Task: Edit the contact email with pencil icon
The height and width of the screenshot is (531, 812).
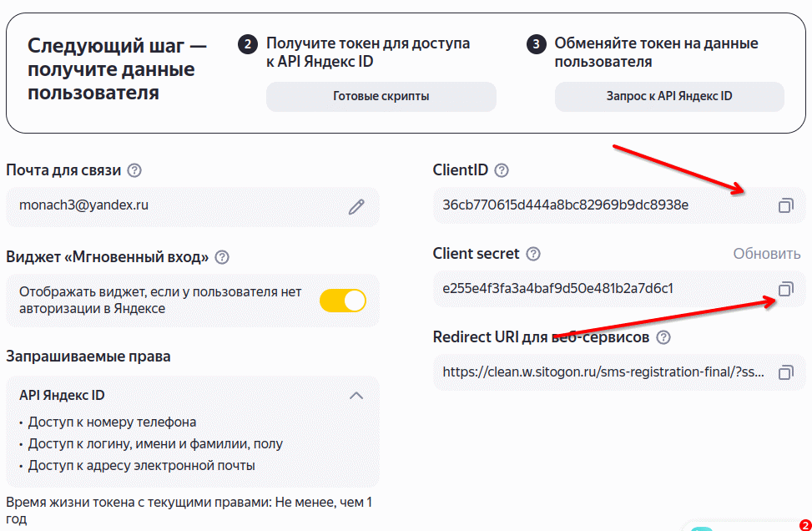Action: pyautogui.click(x=356, y=207)
